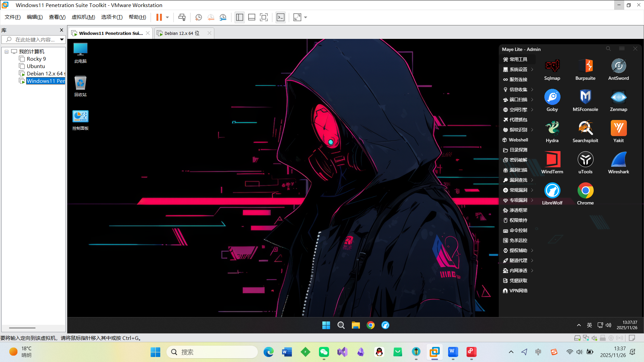Expand the 信息收集 category submenu

tap(518, 89)
